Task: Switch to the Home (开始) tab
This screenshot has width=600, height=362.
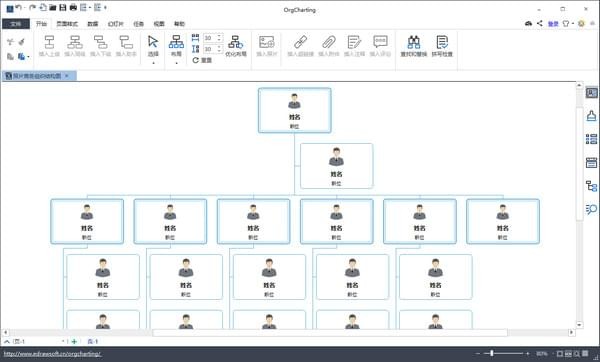Action: [41, 24]
